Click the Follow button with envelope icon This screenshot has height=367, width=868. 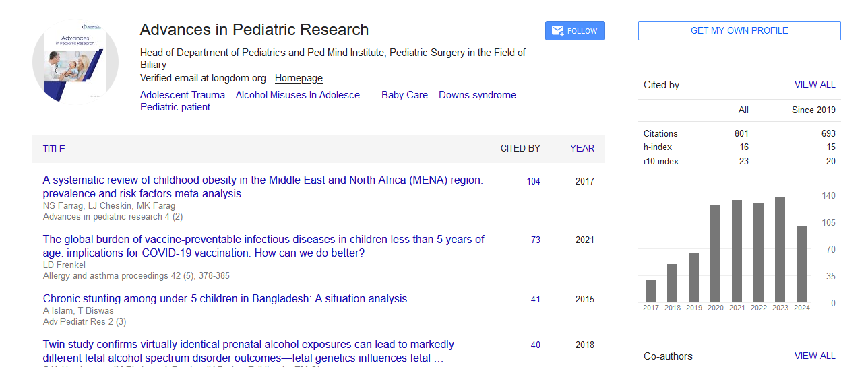coord(574,31)
